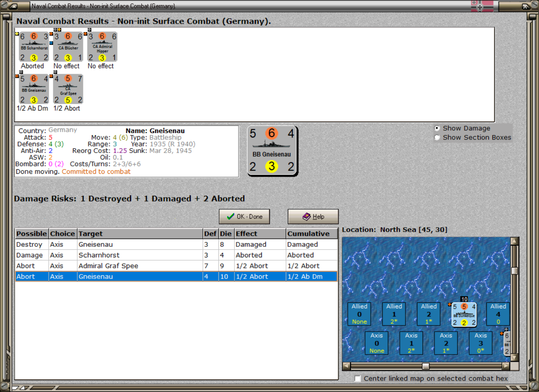
Task: Enable Center linked map on selected combat hex
Action: pyautogui.click(x=358, y=379)
